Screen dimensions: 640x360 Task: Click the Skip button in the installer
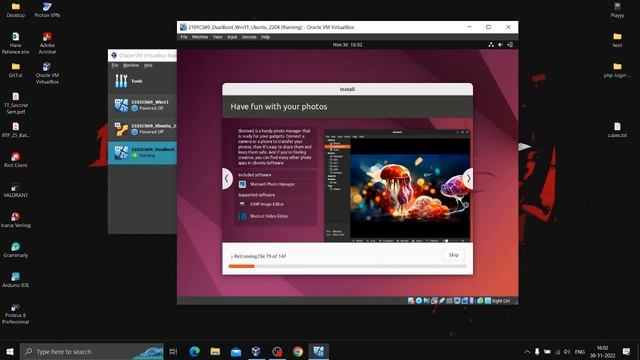click(x=453, y=255)
